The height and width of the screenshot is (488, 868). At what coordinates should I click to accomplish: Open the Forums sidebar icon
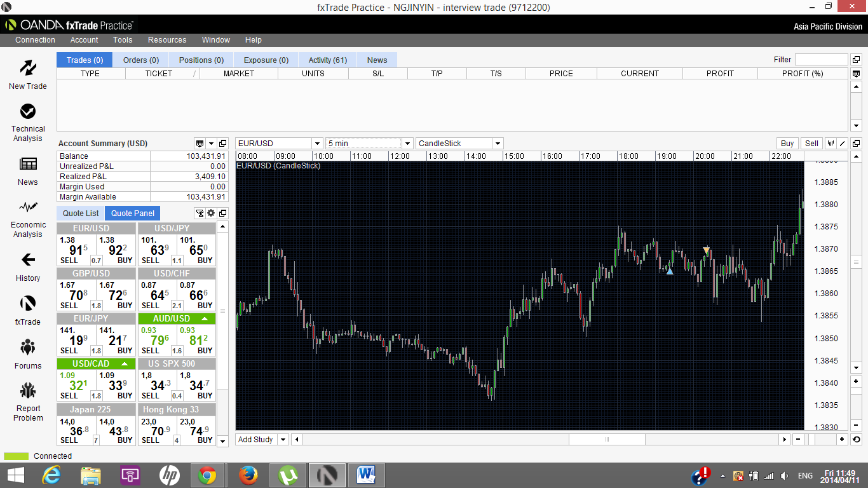click(28, 347)
